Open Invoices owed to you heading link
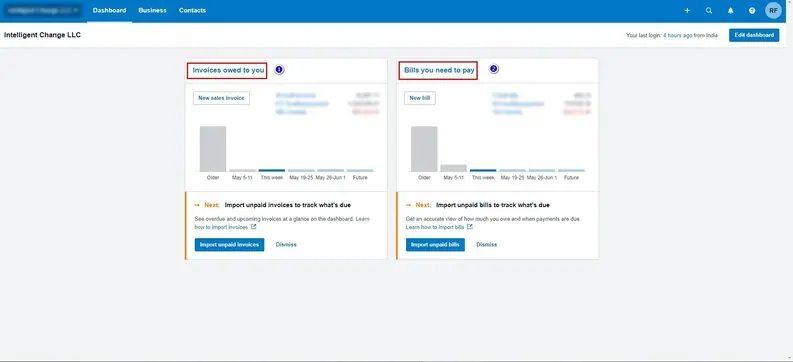Screen dimensions: 793x362 click(228, 70)
